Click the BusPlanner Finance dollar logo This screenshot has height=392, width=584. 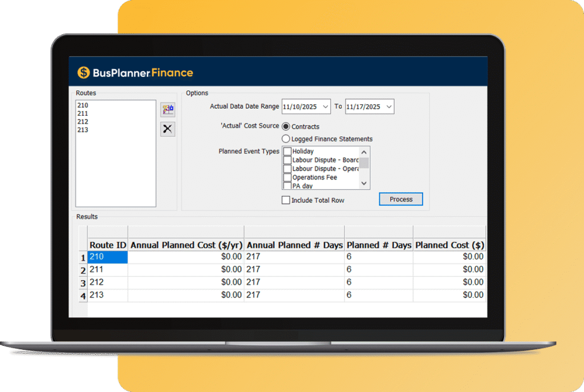84,72
